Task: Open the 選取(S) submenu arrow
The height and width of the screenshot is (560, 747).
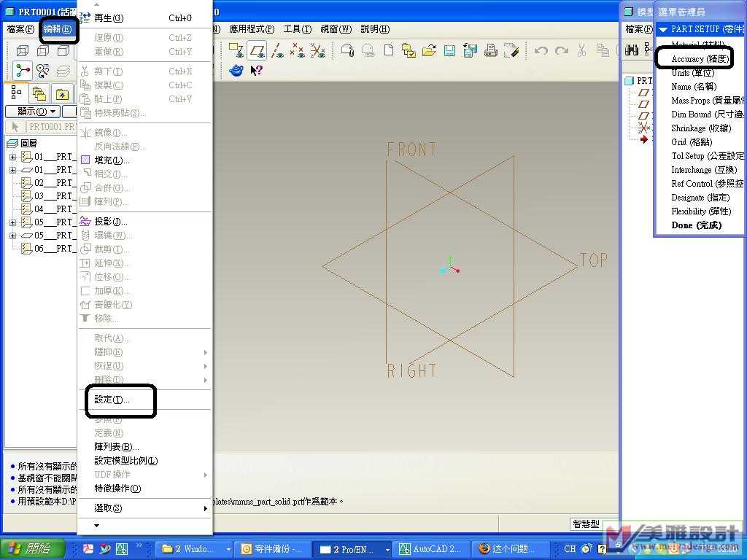Action: pyautogui.click(x=205, y=508)
